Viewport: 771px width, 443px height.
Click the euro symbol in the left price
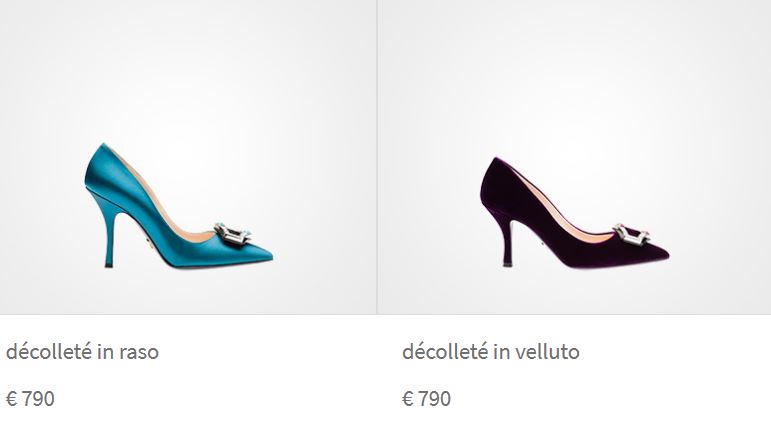coord(11,399)
